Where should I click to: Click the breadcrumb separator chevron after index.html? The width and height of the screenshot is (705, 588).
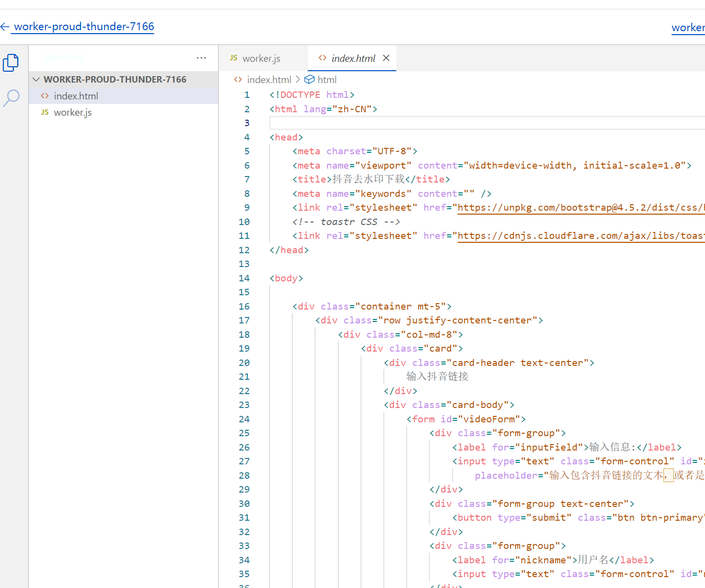297,80
